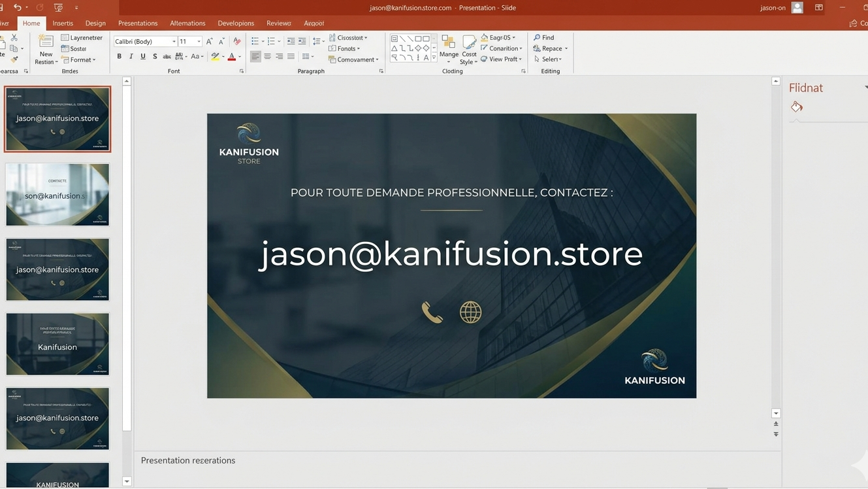The image size is (868, 489).
Task: Align the paragraph text right
Action: (x=279, y=57)
